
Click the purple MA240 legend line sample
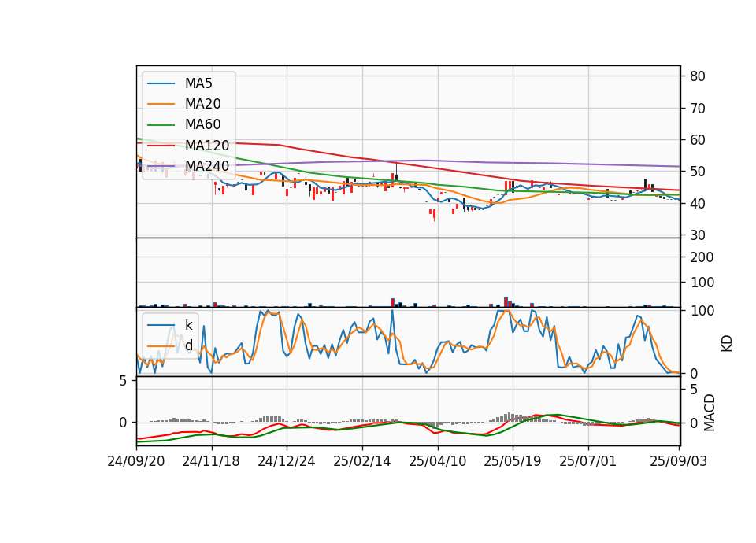(161, 166)
